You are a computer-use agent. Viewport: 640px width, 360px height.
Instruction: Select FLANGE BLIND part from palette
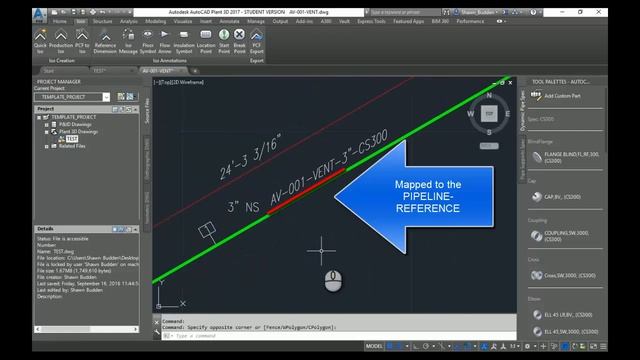[565, 158]
